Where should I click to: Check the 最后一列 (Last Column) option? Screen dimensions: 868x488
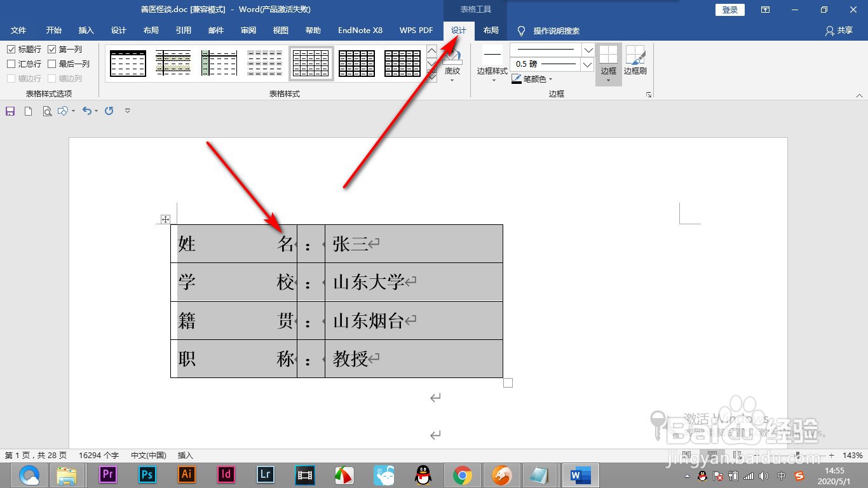tap(53, 64)
